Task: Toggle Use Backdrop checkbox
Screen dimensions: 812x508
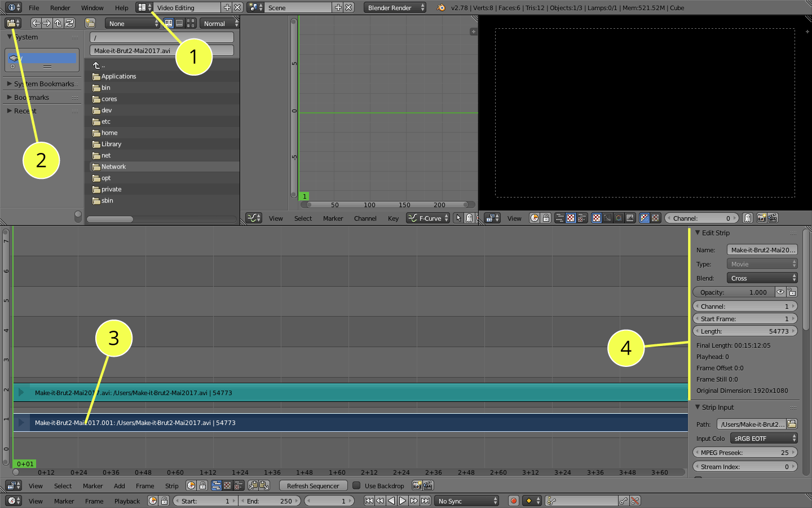Action: [x=356, y=485]
